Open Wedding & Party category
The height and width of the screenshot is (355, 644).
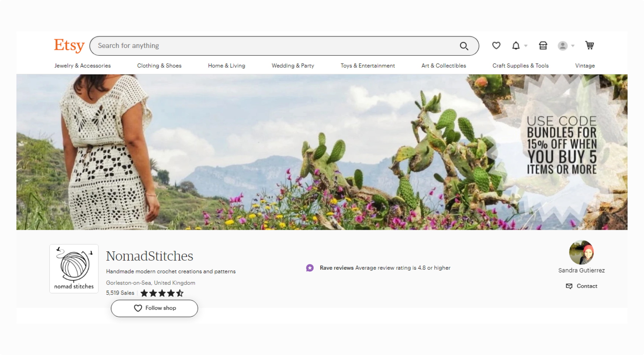[x=293, y=66]
